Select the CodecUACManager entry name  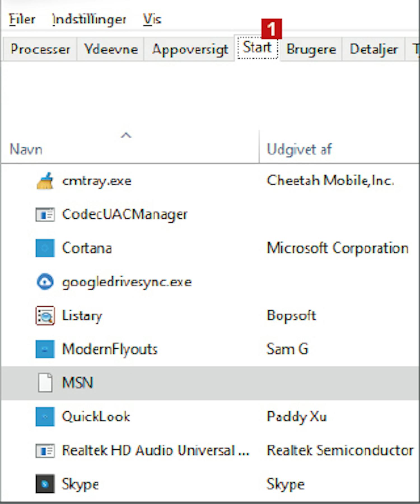click(125, 215)
